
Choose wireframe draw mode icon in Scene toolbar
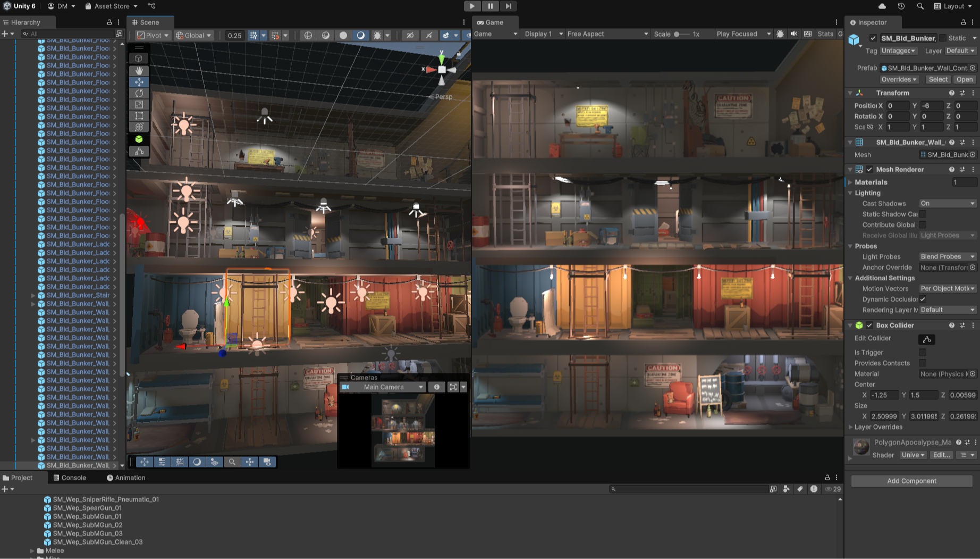pos(308,35)
